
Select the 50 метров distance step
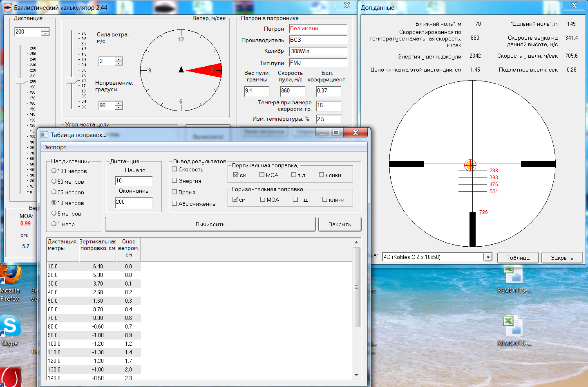tap(54, 181)
